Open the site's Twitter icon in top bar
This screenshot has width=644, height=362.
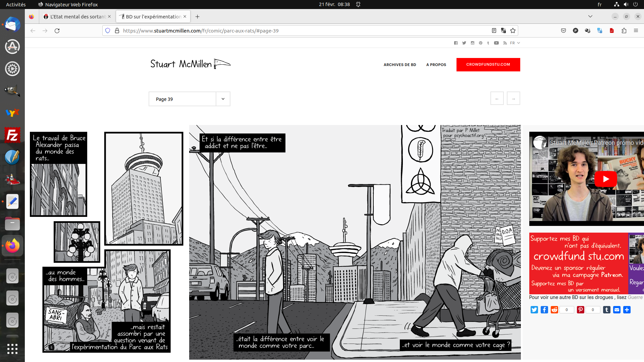pyautogui.click(x=464, y=43)
